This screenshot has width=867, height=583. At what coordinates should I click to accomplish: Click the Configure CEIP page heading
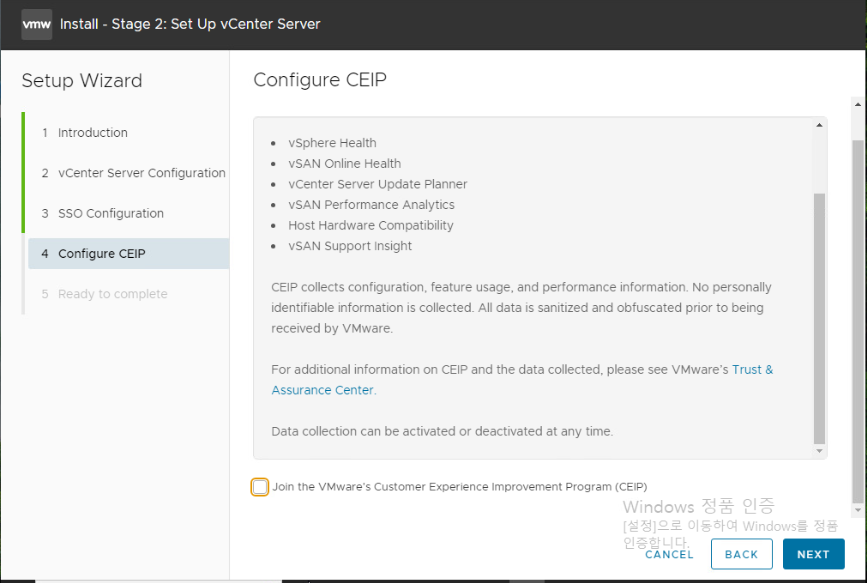tap(320, 80)
